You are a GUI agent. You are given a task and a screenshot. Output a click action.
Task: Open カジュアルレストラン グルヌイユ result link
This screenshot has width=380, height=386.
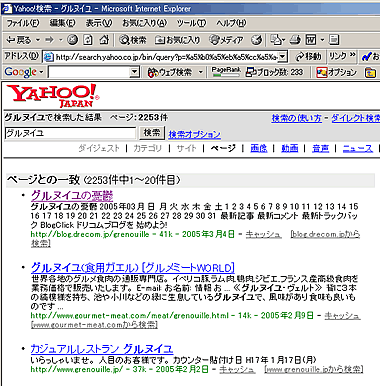(102, 349)
